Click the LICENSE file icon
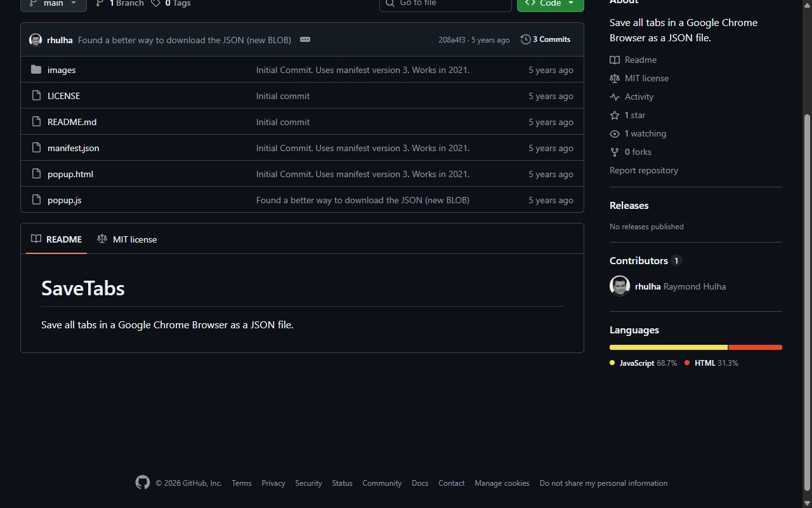Viewport: 812px width, 508px height. coord(36,96)
